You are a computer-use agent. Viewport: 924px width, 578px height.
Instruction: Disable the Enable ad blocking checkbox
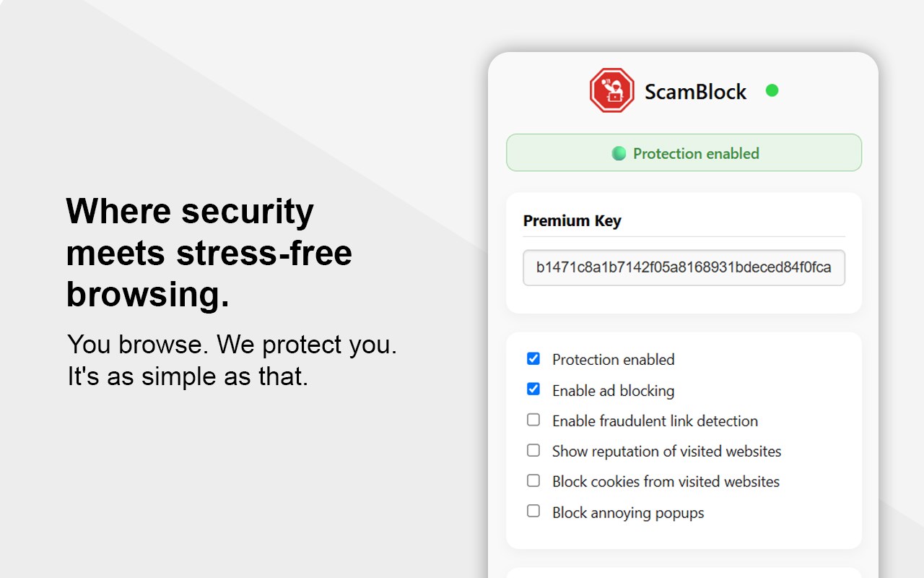tap(533, 389)
